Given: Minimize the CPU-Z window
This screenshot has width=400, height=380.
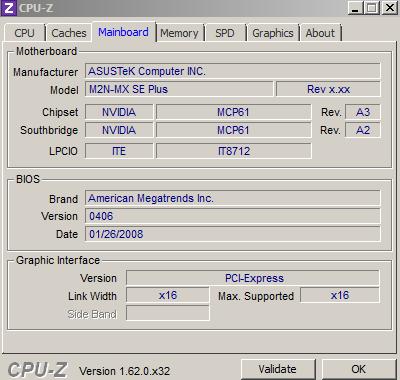Looking at the screenshot, I should [x=355, y=8].
